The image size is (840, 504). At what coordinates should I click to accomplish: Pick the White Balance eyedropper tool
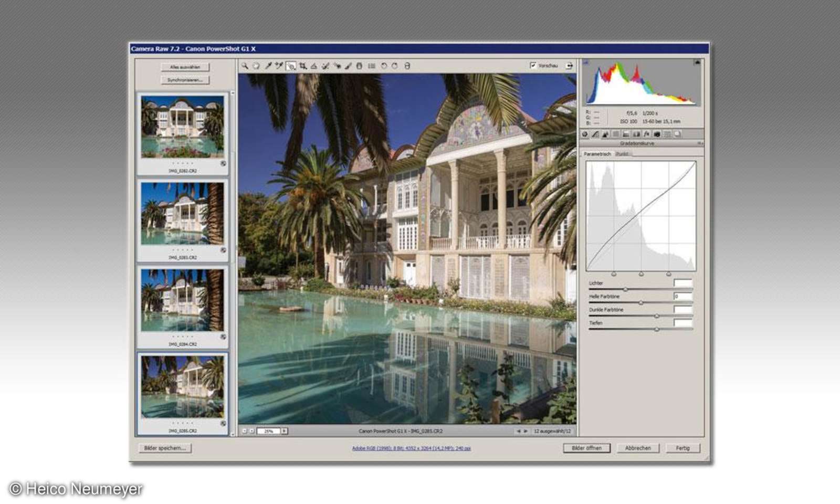(x=268, y=66)
